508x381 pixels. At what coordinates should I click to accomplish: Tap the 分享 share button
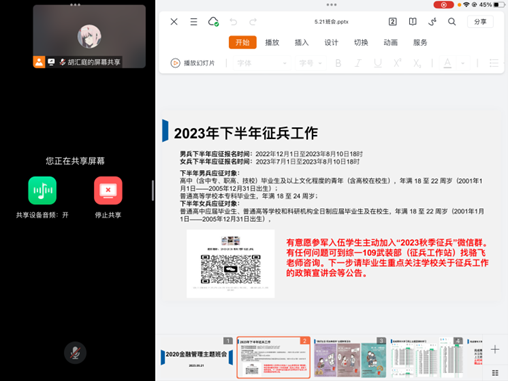click(x=480, y=22)
